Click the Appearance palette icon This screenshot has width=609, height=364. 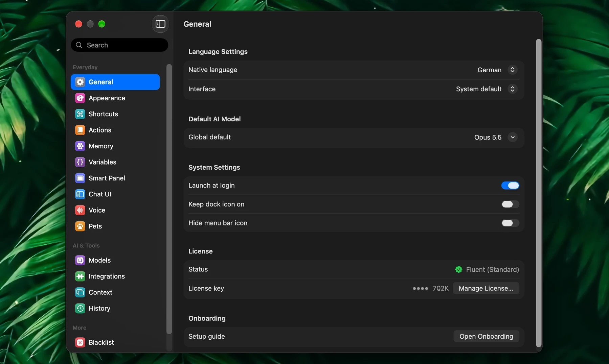(80, 98)
